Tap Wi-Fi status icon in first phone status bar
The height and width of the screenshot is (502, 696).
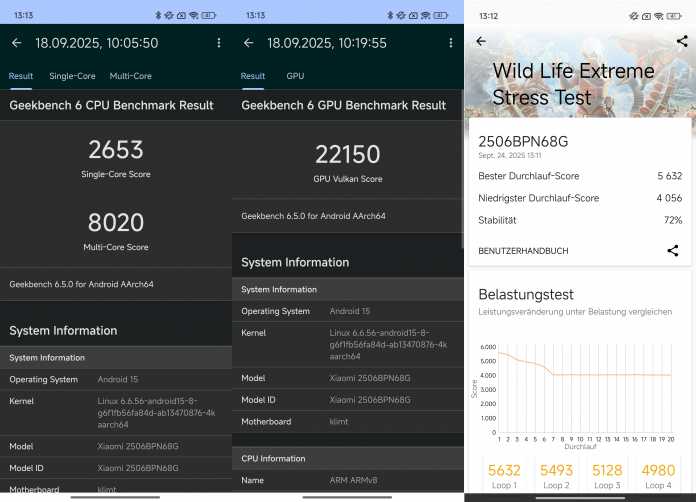coord(194,16)
